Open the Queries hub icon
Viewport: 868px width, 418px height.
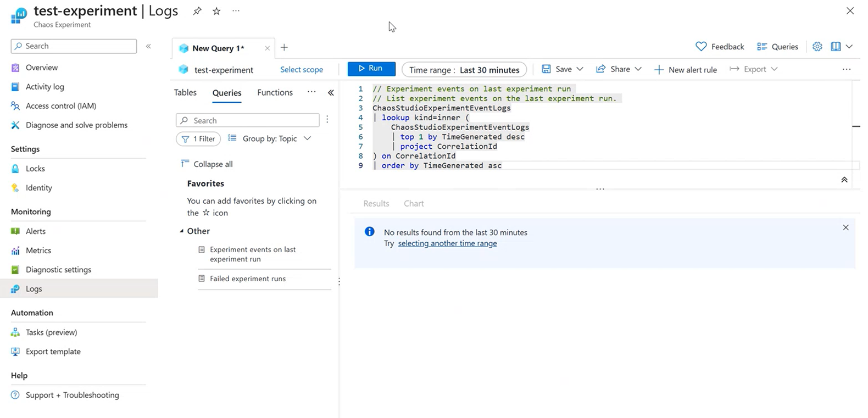[762, 47]
